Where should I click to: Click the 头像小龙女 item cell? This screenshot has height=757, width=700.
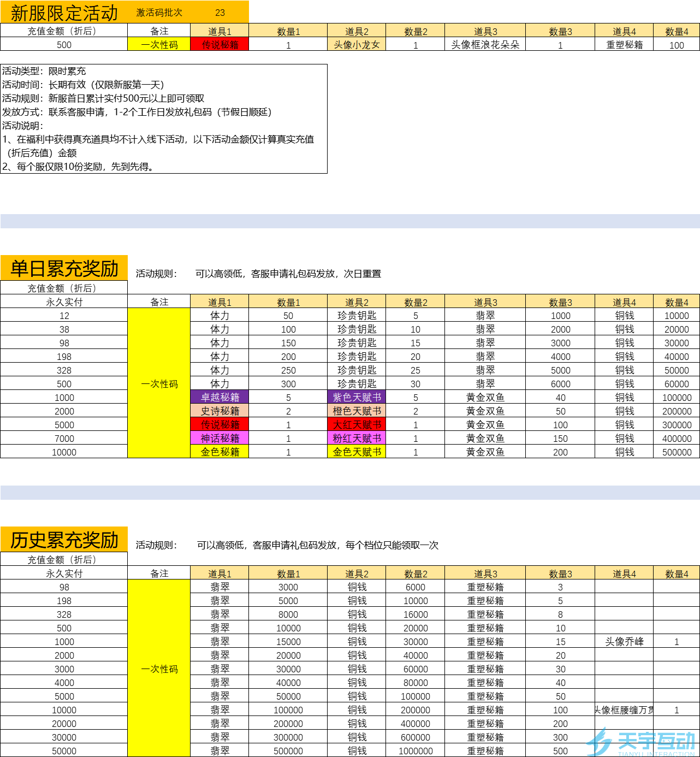click(357, 45)
